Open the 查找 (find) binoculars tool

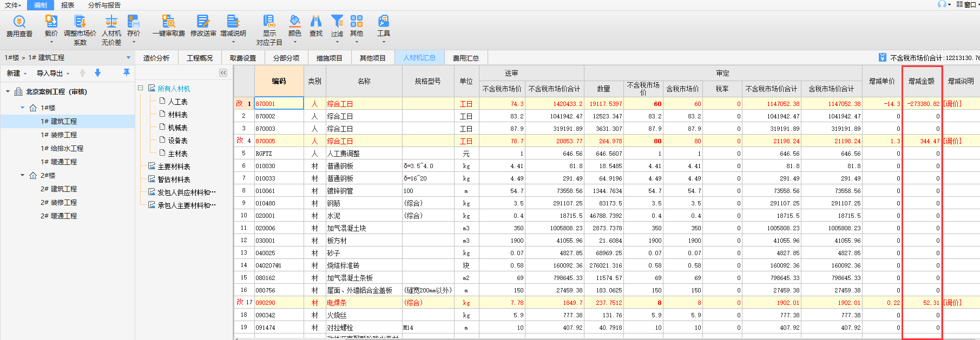pyautogui.click(x=316, y=22)
